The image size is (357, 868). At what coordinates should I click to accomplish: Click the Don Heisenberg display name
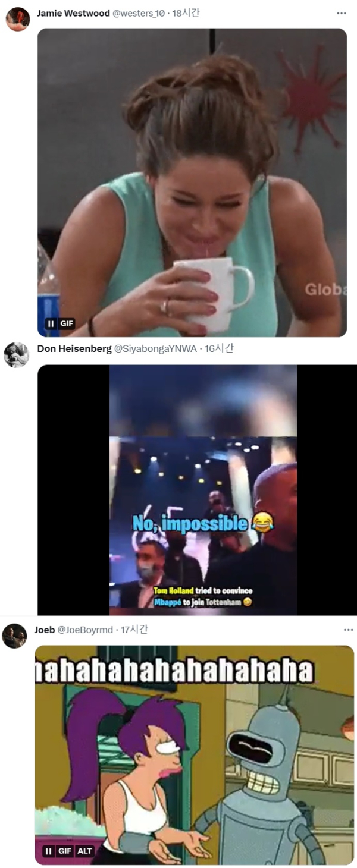click(x=74, y=348)
